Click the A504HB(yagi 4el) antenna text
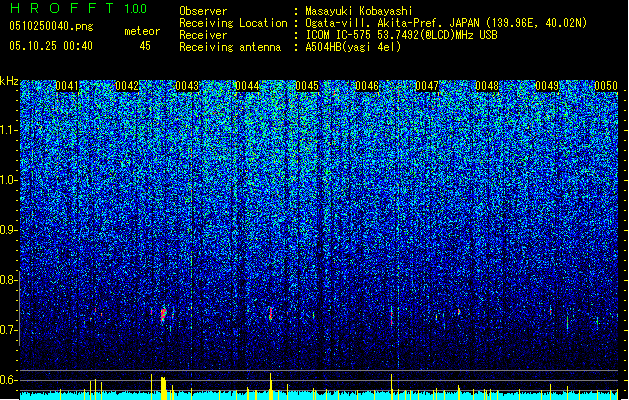Image resolution: width=629 pixels, height=400 pixels. tap(353, 47)
